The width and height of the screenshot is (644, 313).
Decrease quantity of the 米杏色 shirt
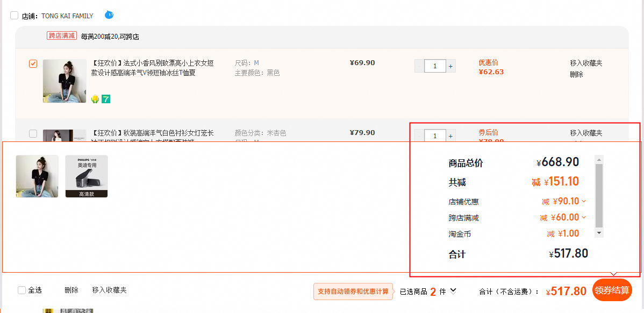[419, 136]
